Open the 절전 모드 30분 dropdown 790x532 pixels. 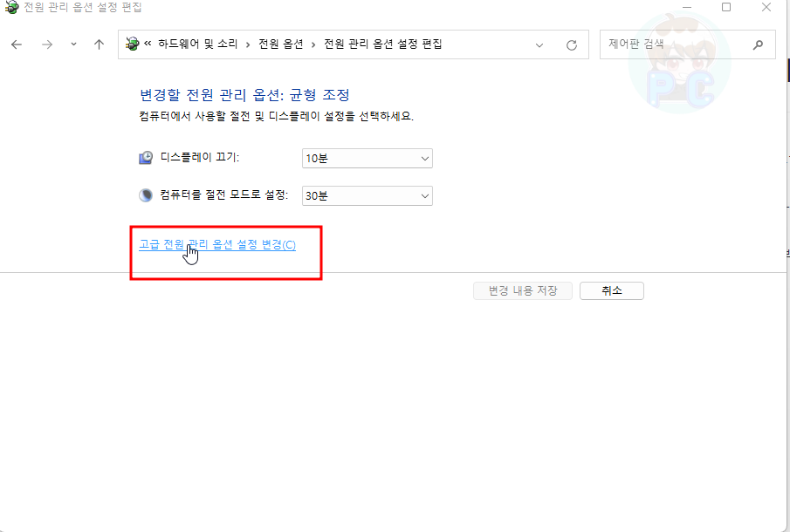coord(368,195)
